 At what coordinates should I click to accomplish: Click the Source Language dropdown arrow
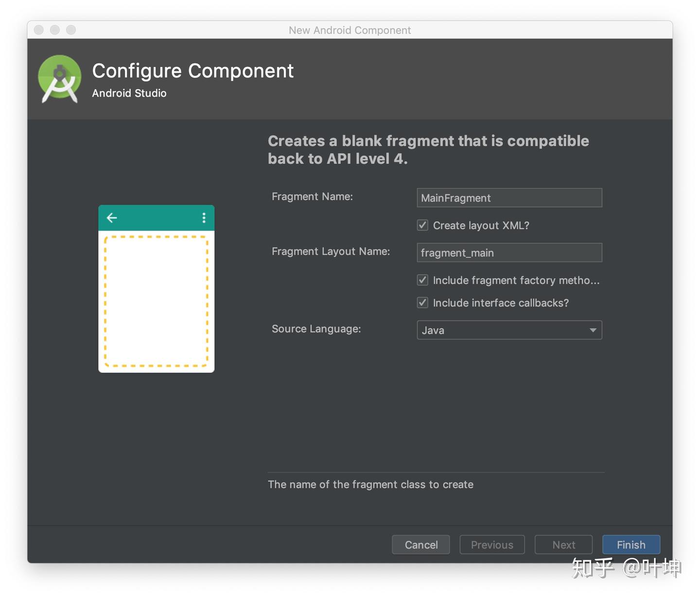coord(593,330)
